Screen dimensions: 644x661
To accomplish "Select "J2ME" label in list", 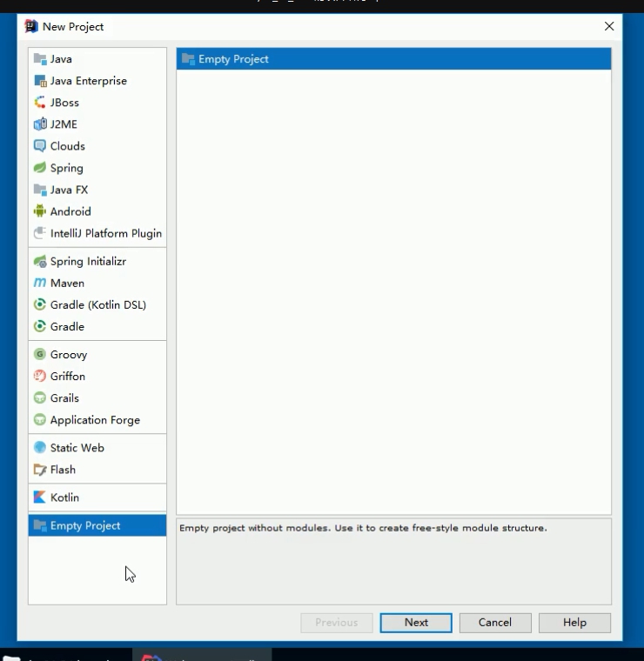I will click(64, 124).
